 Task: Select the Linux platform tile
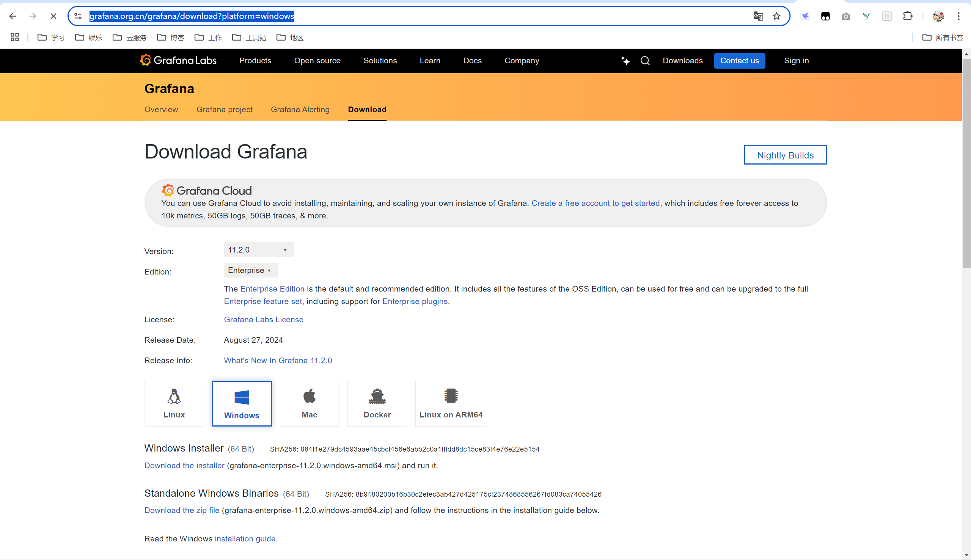click(174, 403)
